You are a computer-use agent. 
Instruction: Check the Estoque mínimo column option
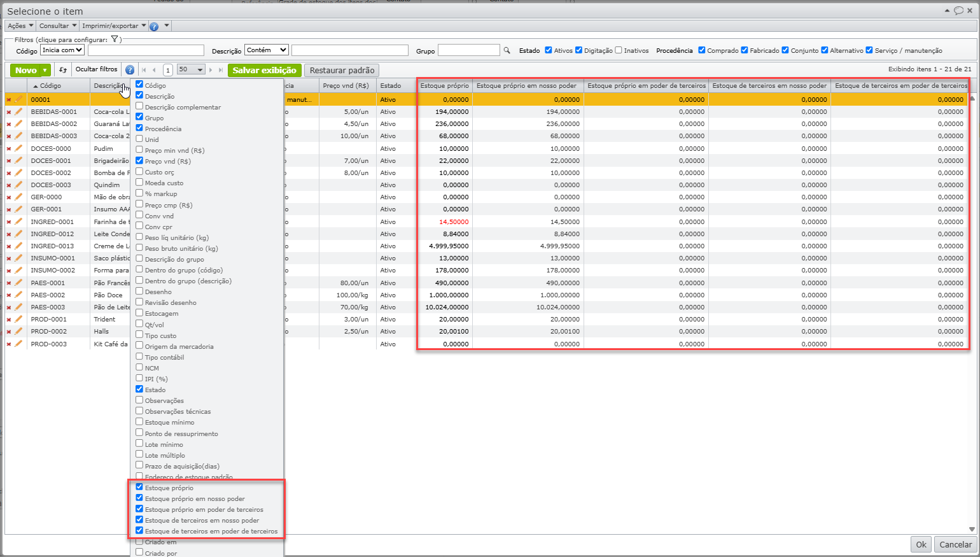click(139, 422)
